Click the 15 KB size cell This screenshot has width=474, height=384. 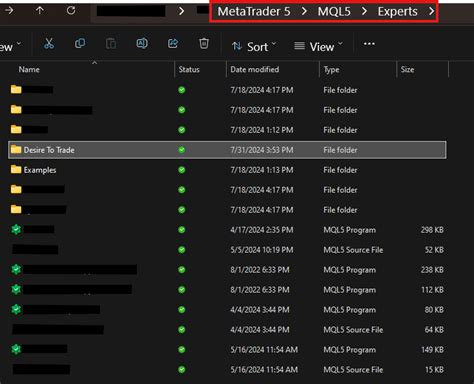(434, 370)
